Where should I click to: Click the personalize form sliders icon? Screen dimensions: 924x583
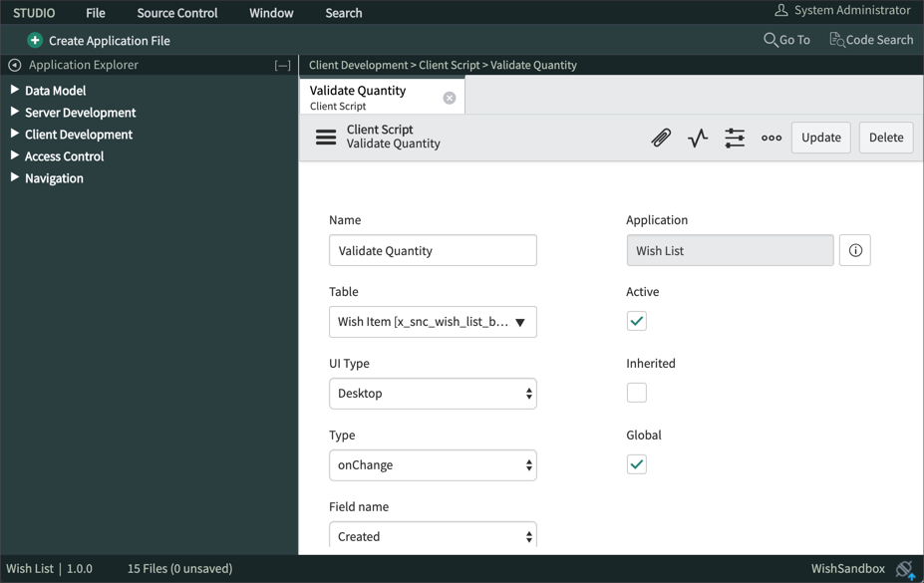pos(735,138)
